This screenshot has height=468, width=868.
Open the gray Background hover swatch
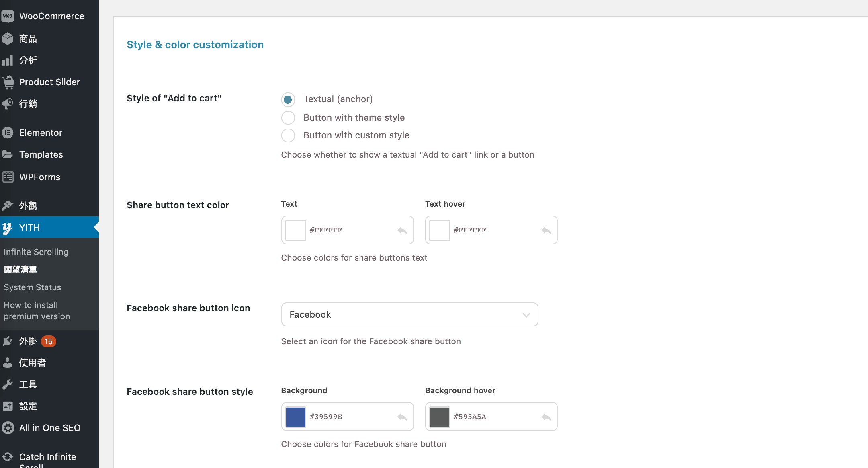(x=440, y=417)
